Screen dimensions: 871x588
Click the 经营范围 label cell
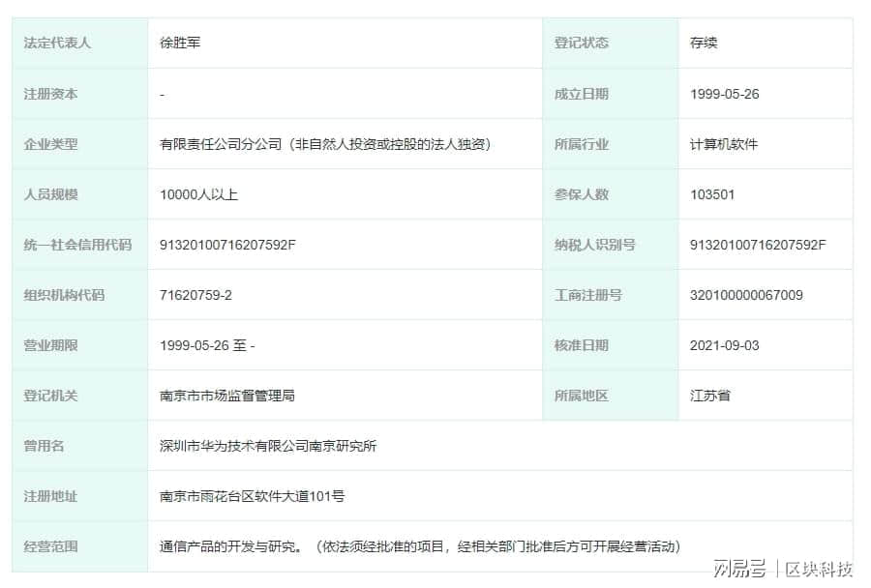click(80, 546)
